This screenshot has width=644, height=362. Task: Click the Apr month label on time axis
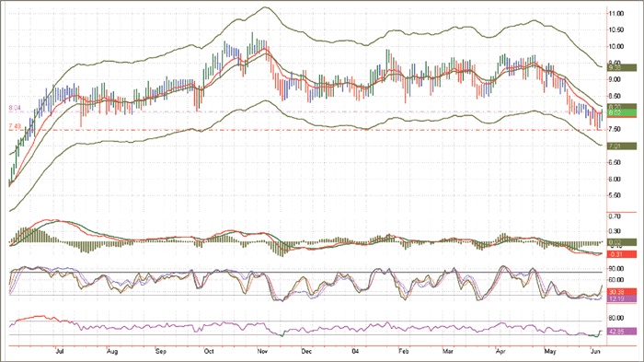500,352
